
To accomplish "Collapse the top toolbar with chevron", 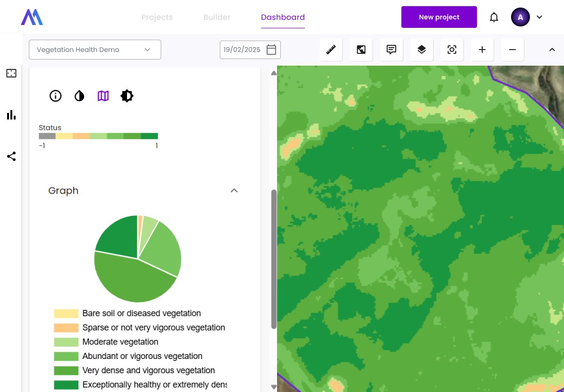I will (x=552, y=50).
